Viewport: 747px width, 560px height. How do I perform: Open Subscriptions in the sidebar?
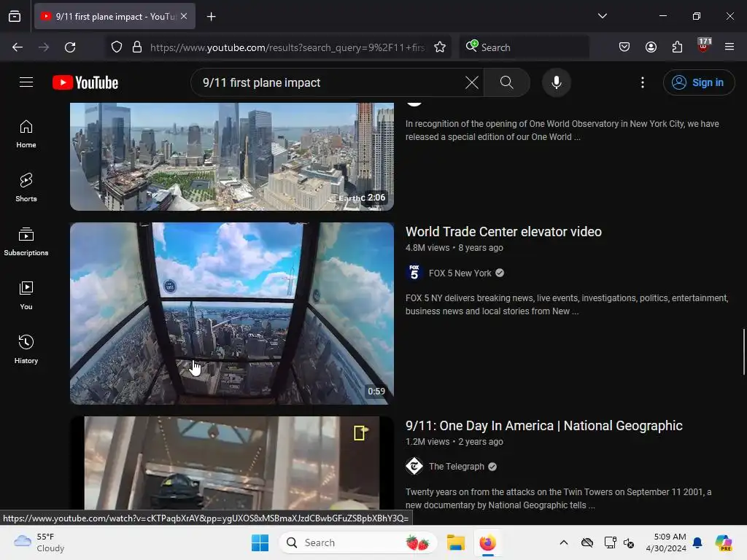[26, 242]
